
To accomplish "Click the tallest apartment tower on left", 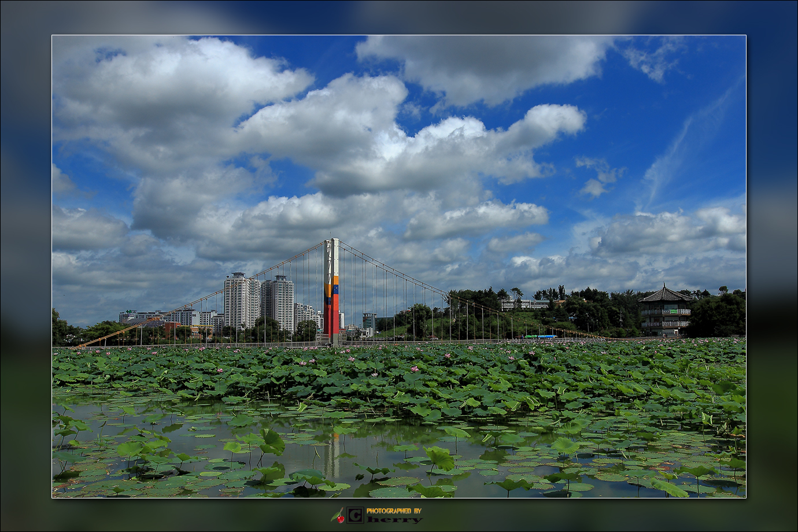I will pos(236,301).
